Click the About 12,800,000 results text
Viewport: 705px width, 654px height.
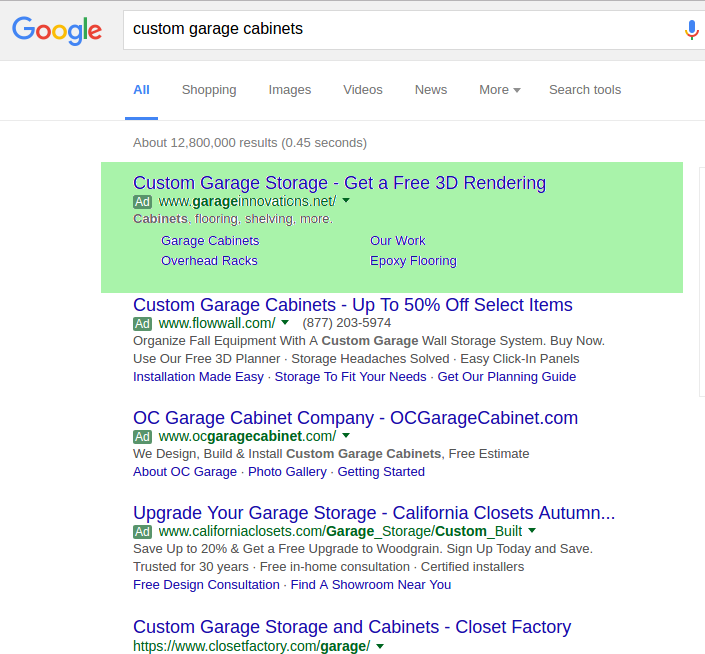click(x=250, y=143)
